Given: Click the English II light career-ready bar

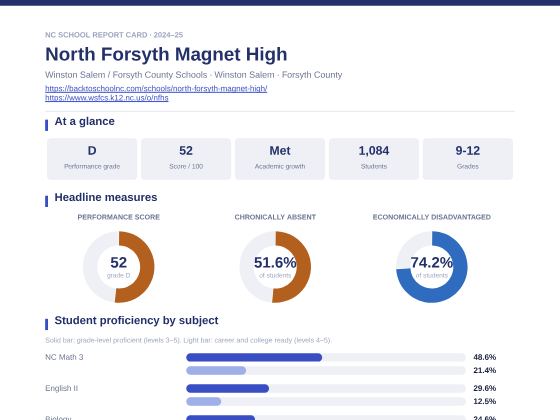Looking at the screenshot, I should pos(204,401).
